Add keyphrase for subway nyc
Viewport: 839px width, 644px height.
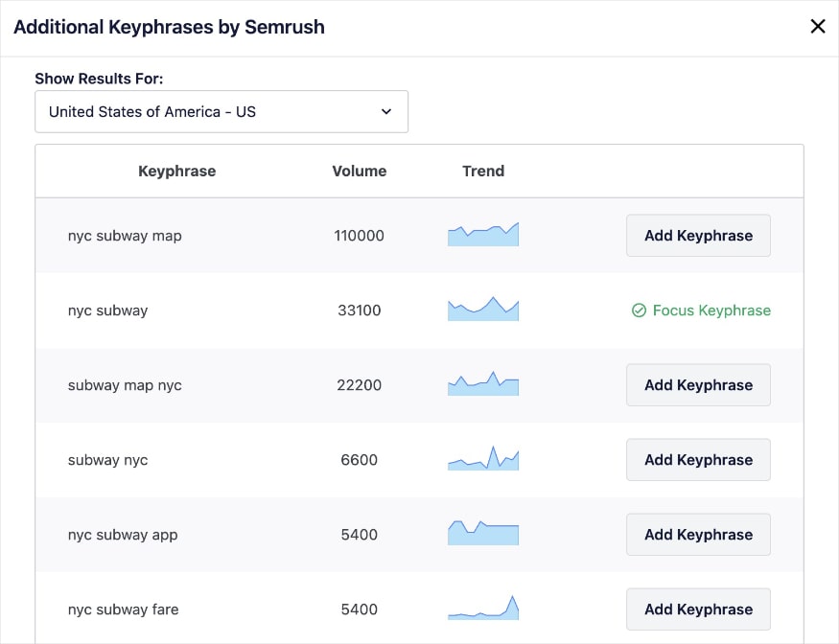coord(698,460)
